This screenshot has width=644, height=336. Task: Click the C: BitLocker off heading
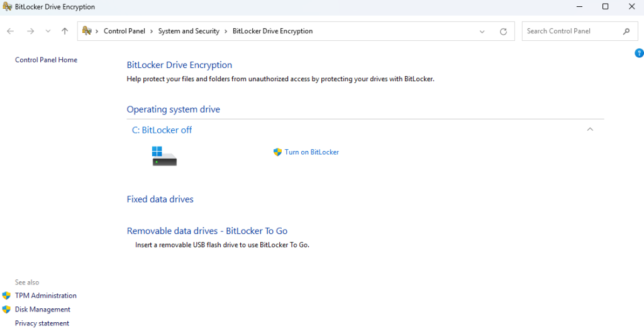[x=162, y=130]
